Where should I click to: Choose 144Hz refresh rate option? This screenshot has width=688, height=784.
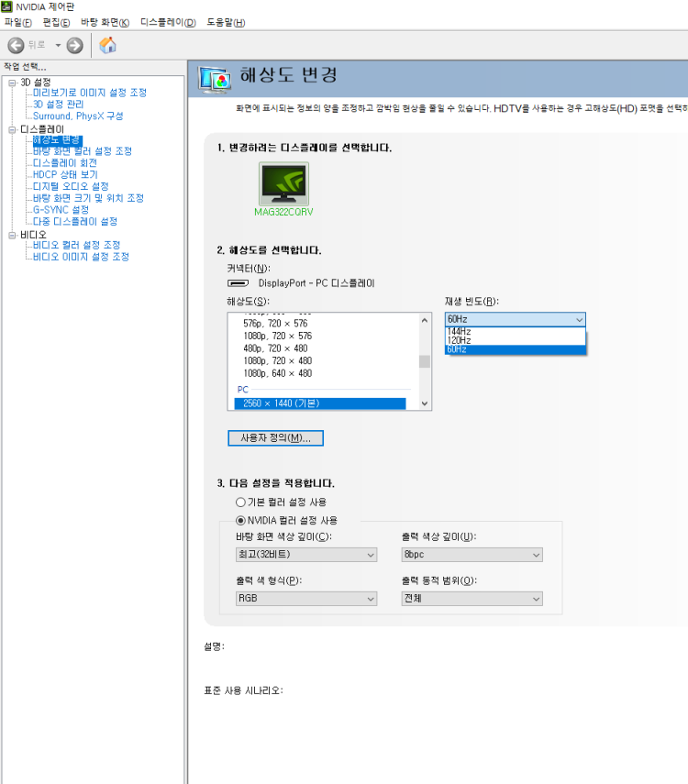click(x=516, y=332)
